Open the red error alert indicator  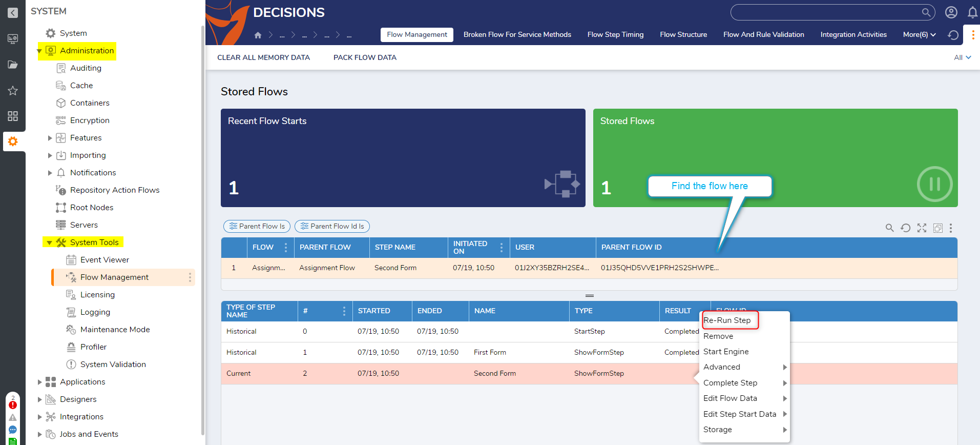pos(13,405)
